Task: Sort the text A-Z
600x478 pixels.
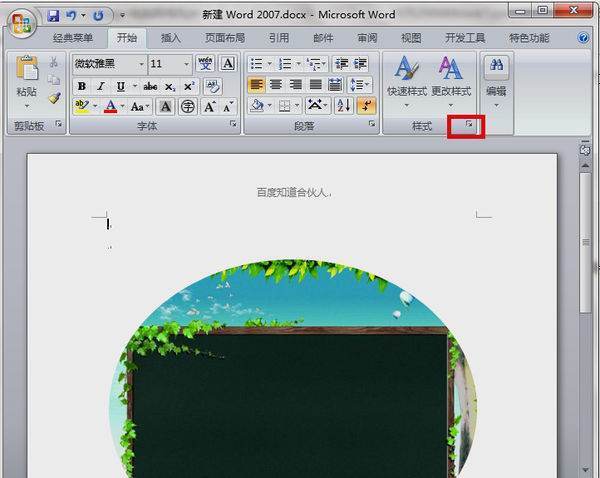Action: (343, 106)
